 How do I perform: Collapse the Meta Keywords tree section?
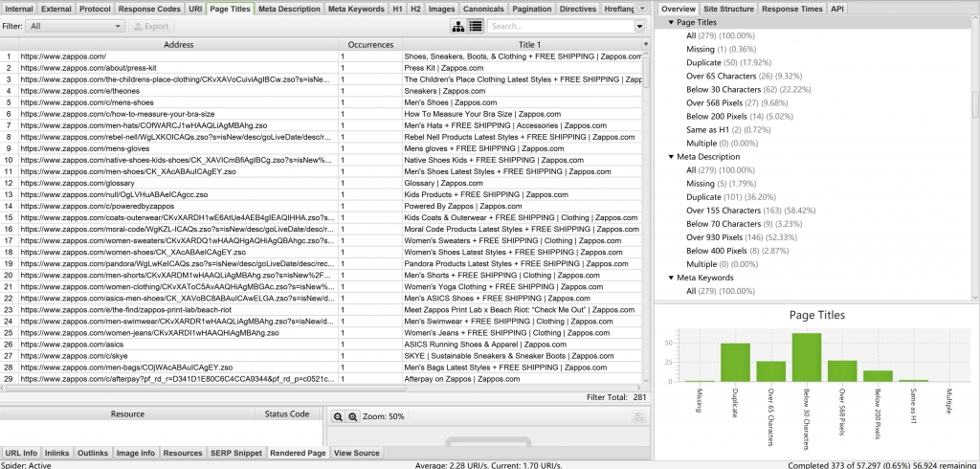671,278
